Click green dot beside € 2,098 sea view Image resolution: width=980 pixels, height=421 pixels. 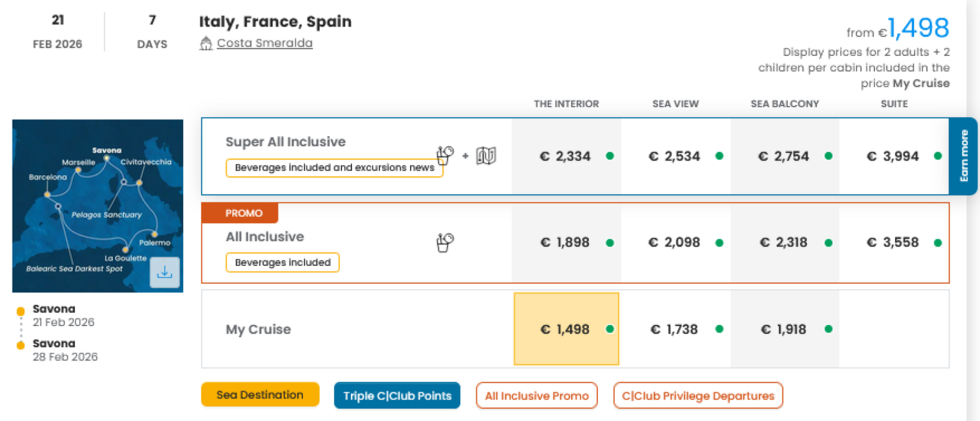[x=719, y=243]
